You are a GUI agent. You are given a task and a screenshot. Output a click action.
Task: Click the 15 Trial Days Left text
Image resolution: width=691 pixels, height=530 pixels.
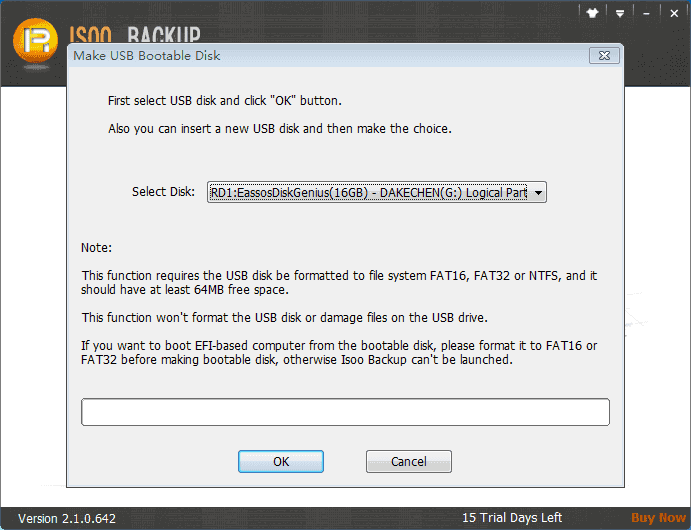(512, 518)
